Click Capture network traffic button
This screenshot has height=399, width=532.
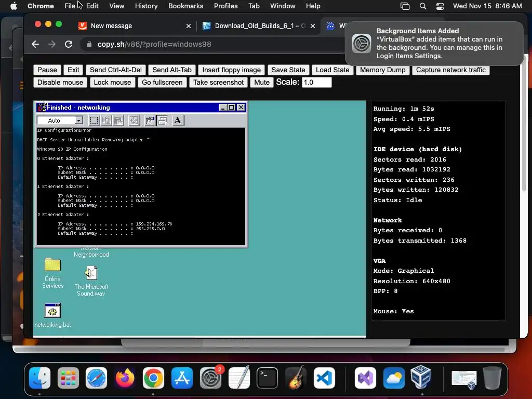point(451,70)
